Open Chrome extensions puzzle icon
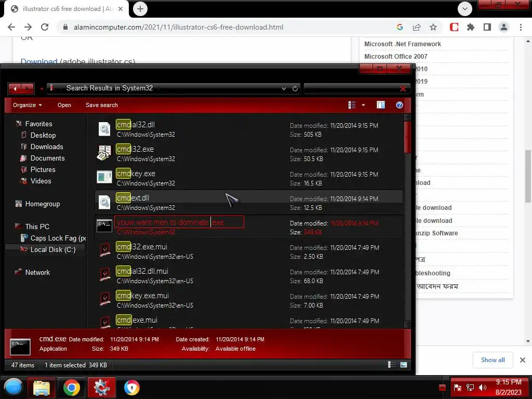 click(x=471, y=27)
